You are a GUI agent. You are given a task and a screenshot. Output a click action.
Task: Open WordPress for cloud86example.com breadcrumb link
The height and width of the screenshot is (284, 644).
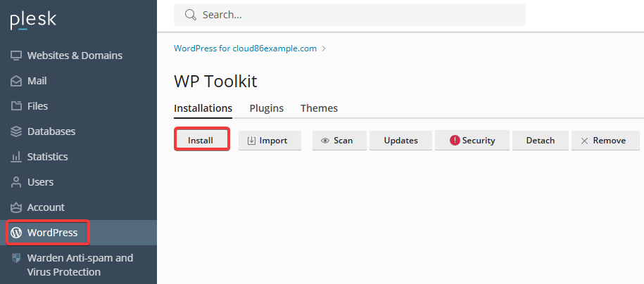[245, 49]
